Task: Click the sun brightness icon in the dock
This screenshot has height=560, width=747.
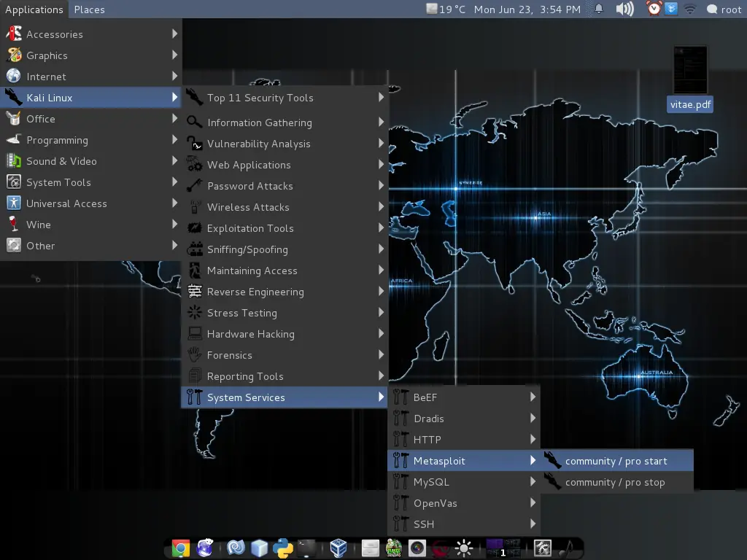Action: click(x=463, y=548)
